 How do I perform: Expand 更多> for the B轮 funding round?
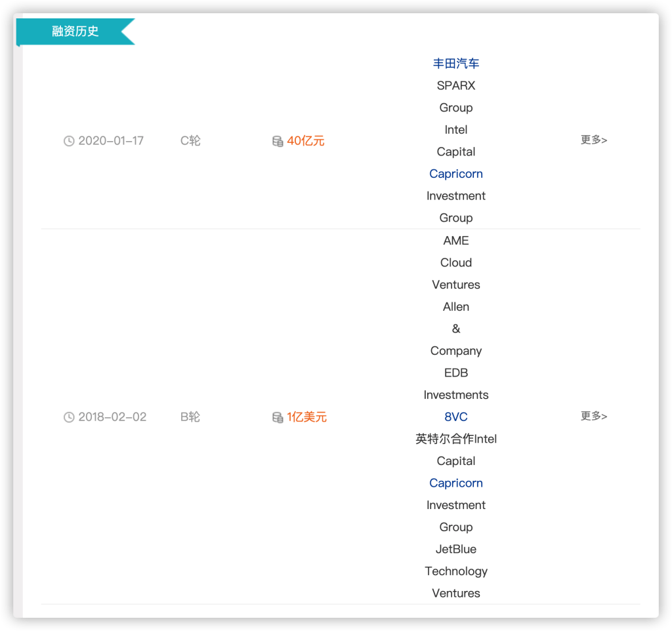[594, 416]
